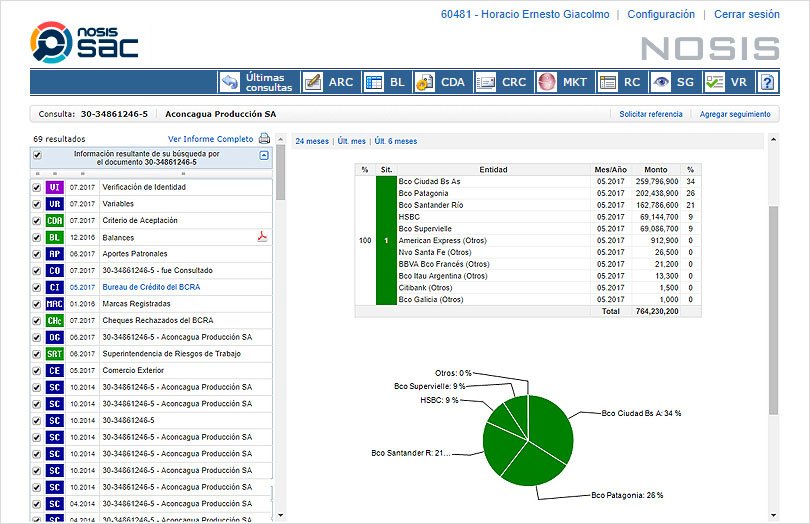Open the Configuración menu link
This screenshot has height=524, width=810.
[661, 14]
